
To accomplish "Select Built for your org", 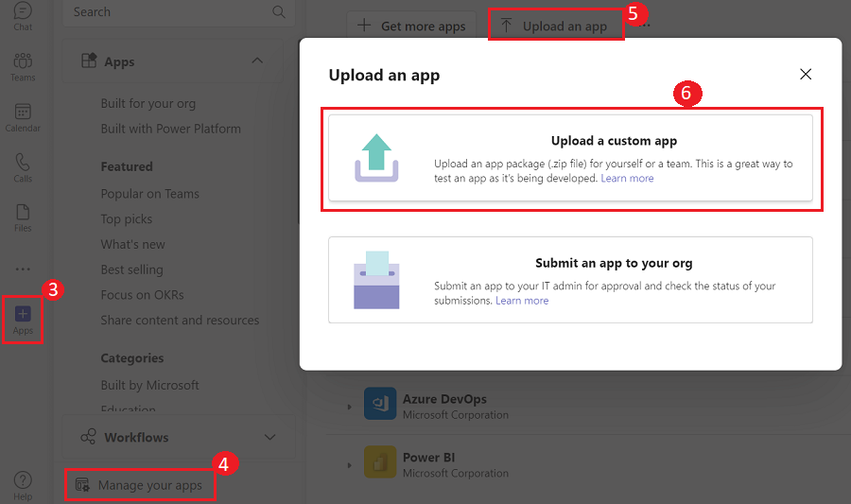I will (x=148, y=103).
